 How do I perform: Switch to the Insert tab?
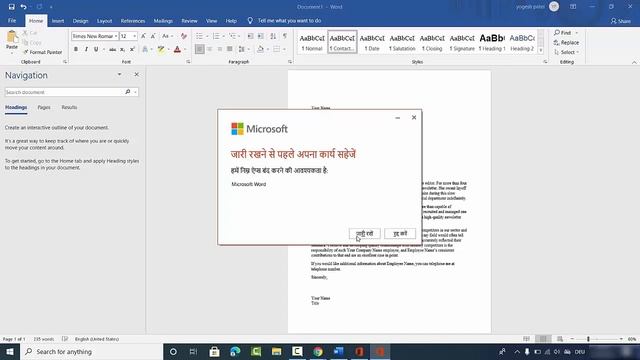[58, 21]
